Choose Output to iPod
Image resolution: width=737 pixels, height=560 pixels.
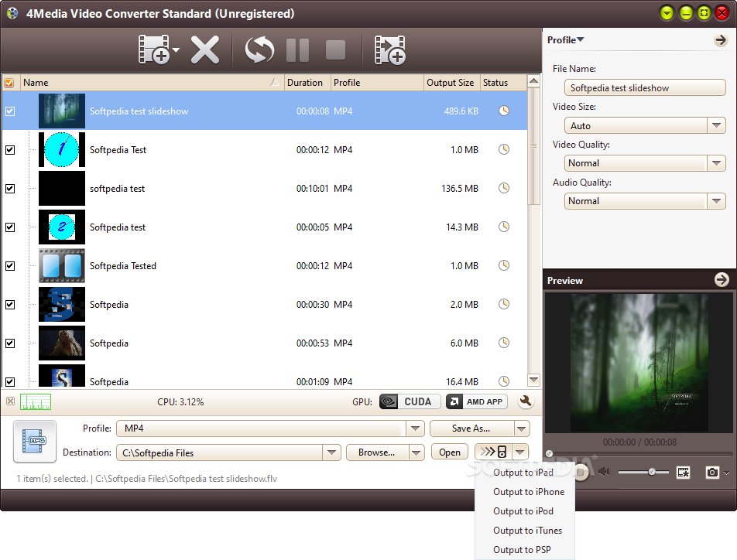[523, 511]
